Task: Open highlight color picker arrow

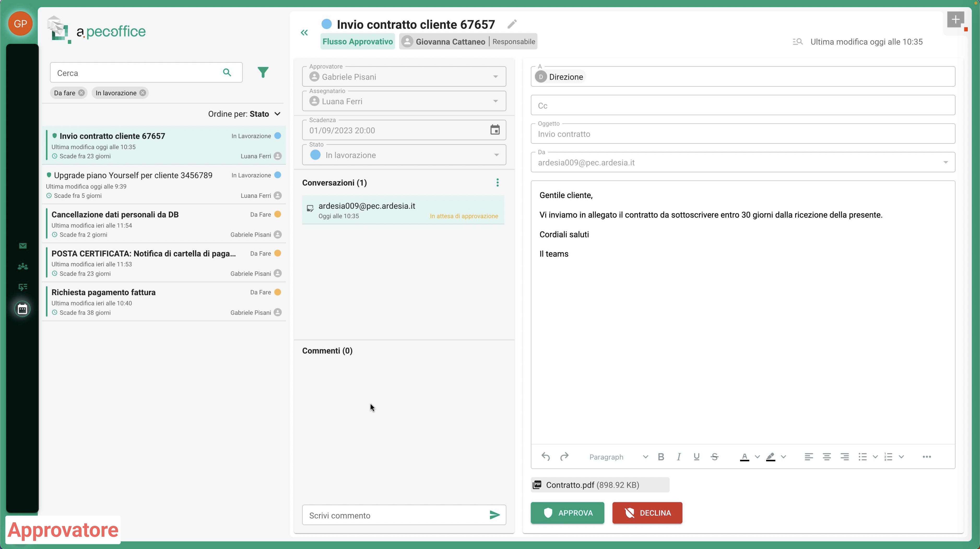Action: pyautogui.click(x=783, y=457)
